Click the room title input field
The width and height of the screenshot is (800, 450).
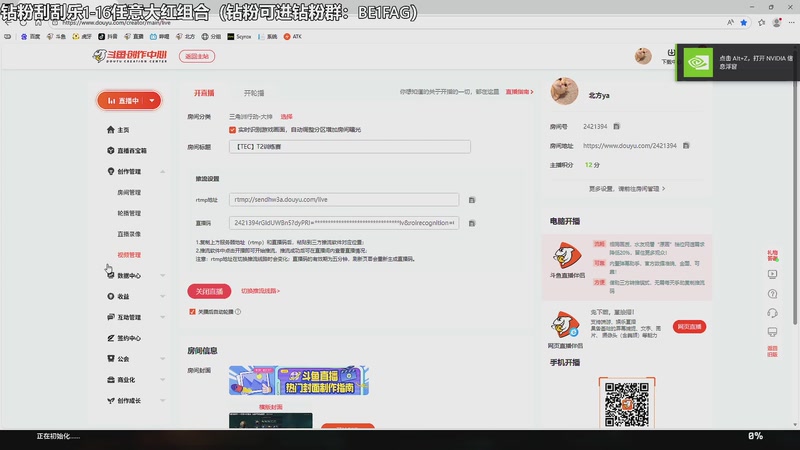pyautogui.click(x=349, y=147)
